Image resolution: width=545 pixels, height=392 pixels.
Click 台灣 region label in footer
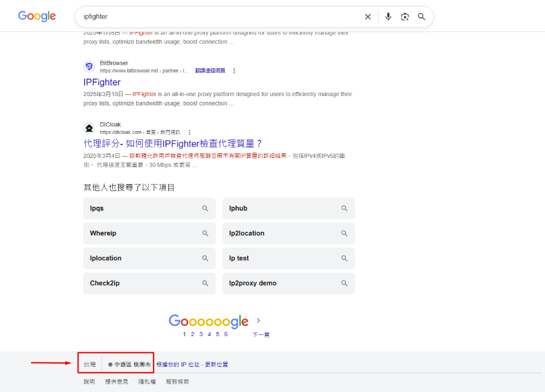(x=90, y=365)
